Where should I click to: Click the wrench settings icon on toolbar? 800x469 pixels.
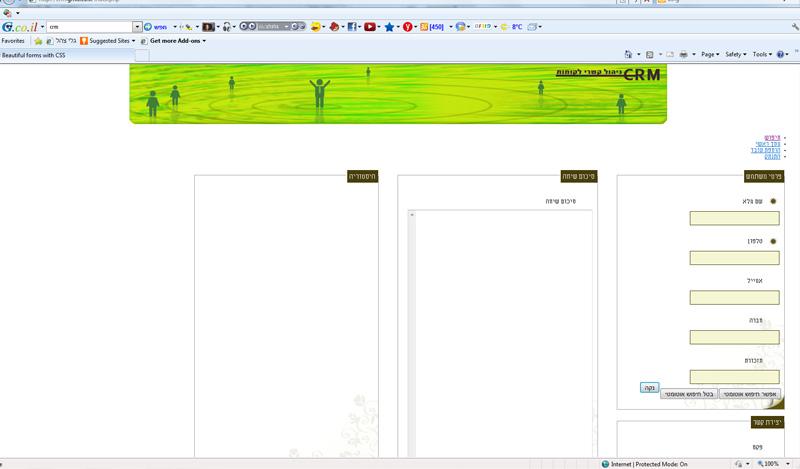point(795,27)
